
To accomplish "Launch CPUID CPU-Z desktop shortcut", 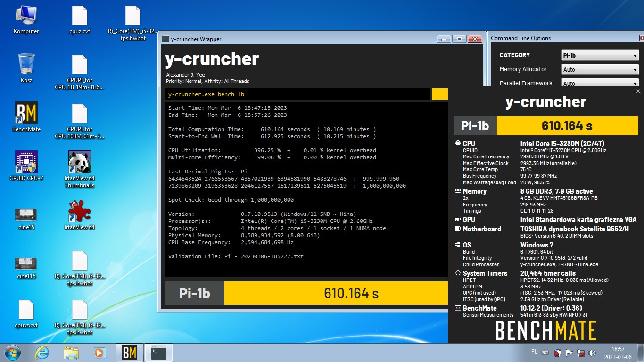I will (26, 166).
